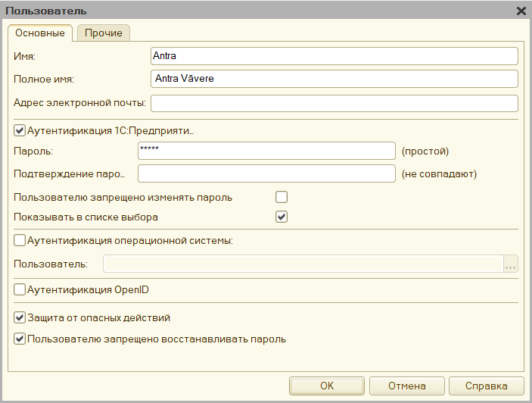Image resolution: width=532 pixels, height=403 pixels.
Task: Uncheck Показывать в списке выбора
Action: coord(282,217)
